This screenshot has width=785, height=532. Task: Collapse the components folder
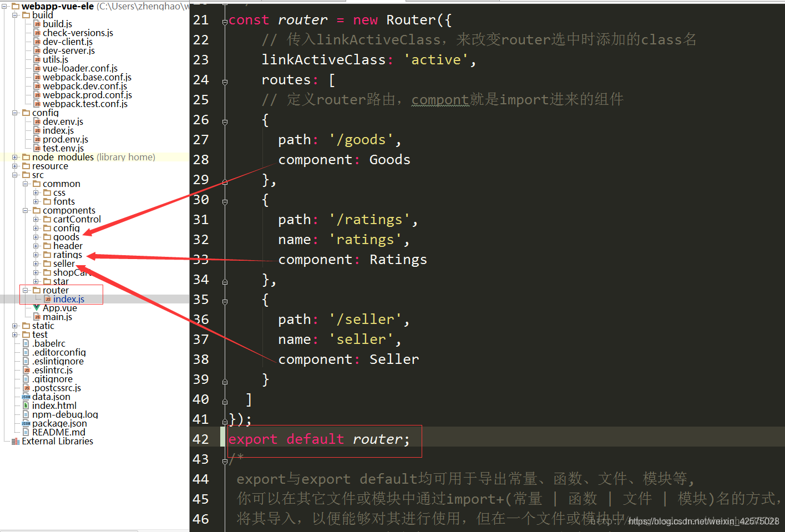(x=26, y=210)
